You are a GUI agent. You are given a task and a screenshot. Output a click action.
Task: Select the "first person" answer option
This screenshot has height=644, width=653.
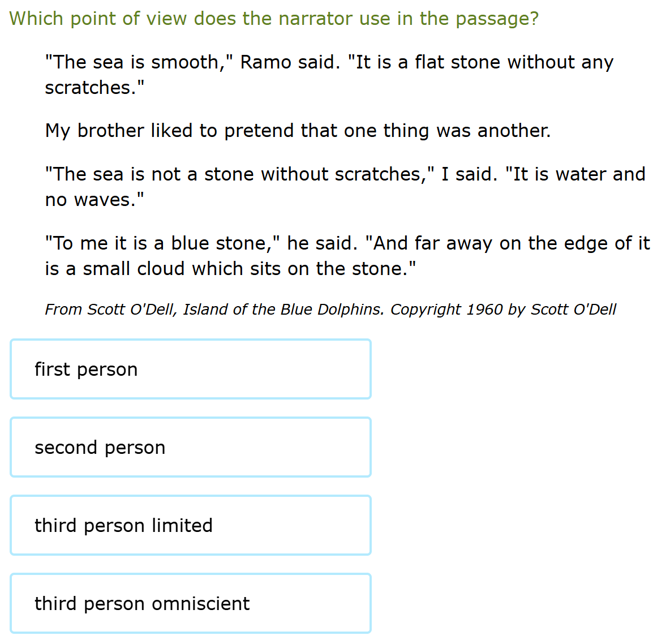pos(190,369)
